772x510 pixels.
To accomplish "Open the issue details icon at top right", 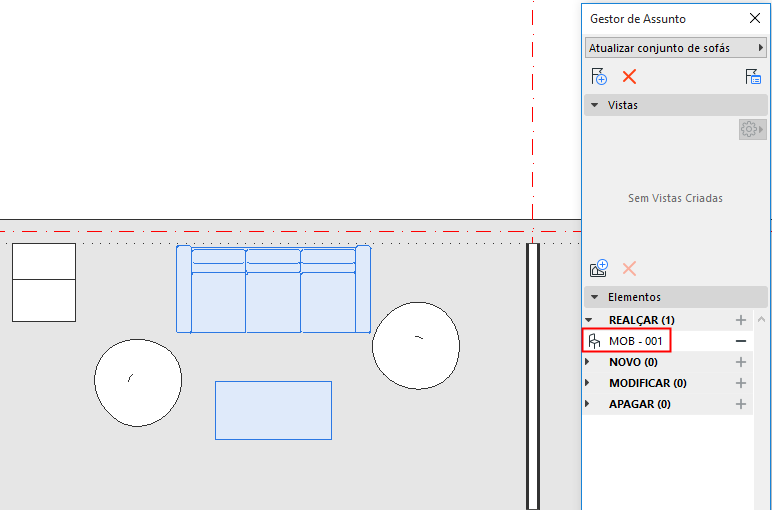I will click(753, 77).
